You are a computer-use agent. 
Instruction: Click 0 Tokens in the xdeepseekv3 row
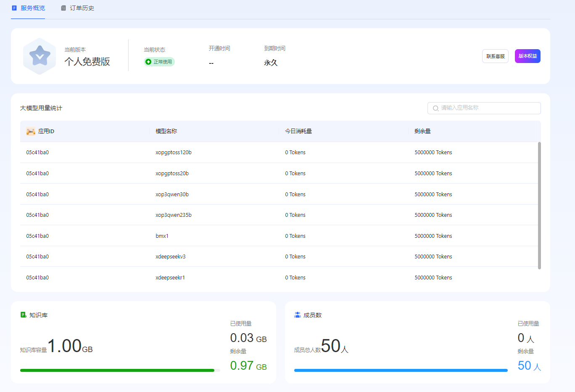click(295, 257)
